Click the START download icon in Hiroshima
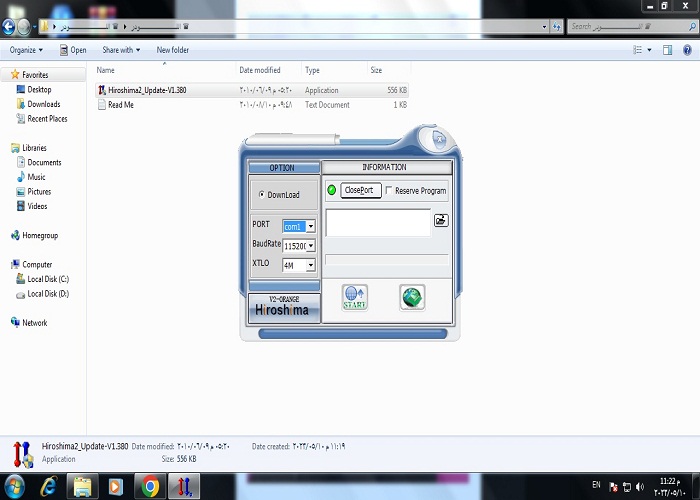700x500 pixels. pos(355,298)
